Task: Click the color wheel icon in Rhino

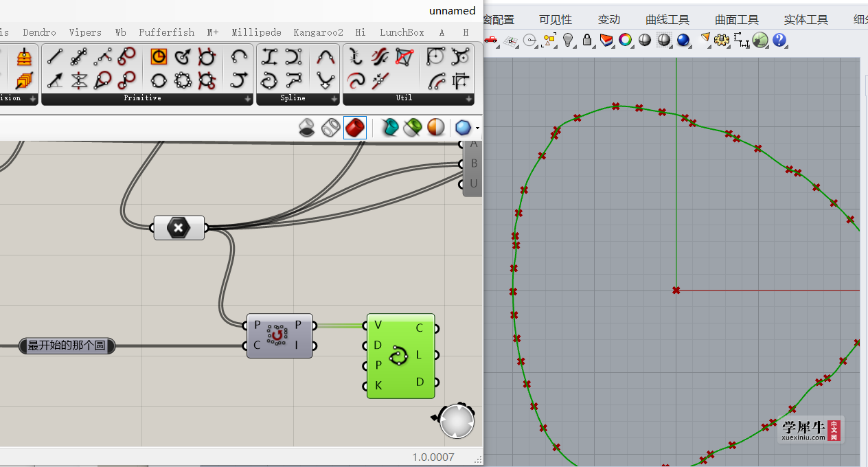Action: [625, 41]
